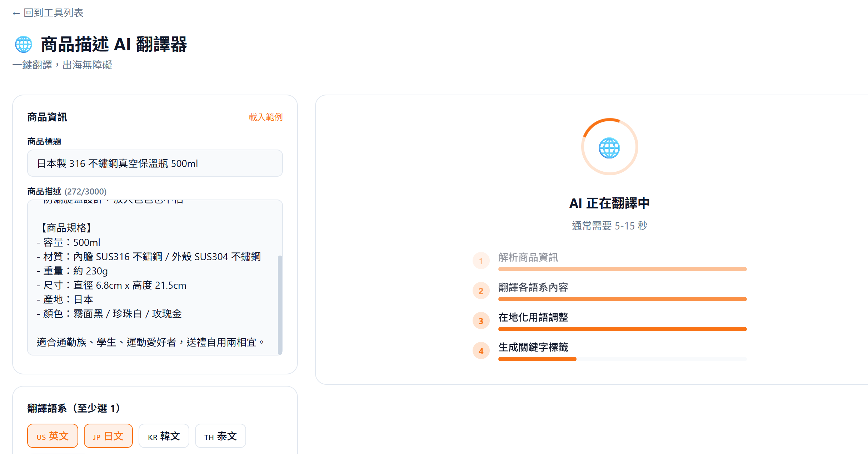Go back via 回到工具列表 link

[48, 13]
